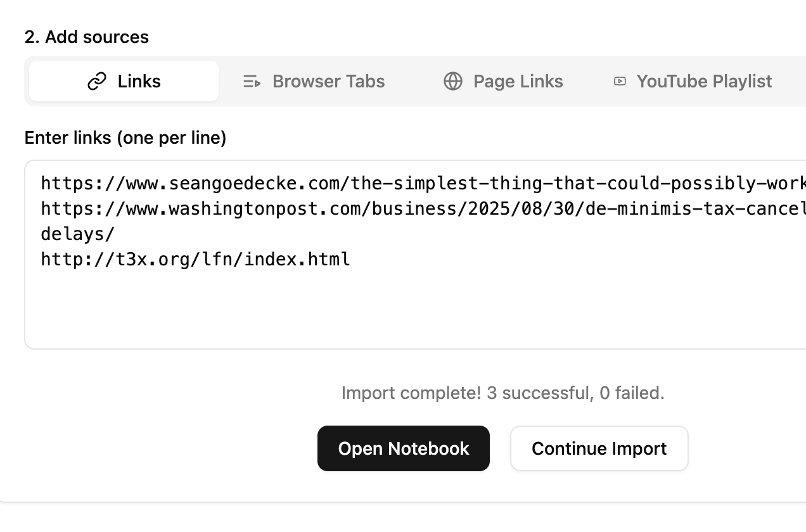
Task: Open the imported notebook with Open Notebook
Action: pos(404,448)
